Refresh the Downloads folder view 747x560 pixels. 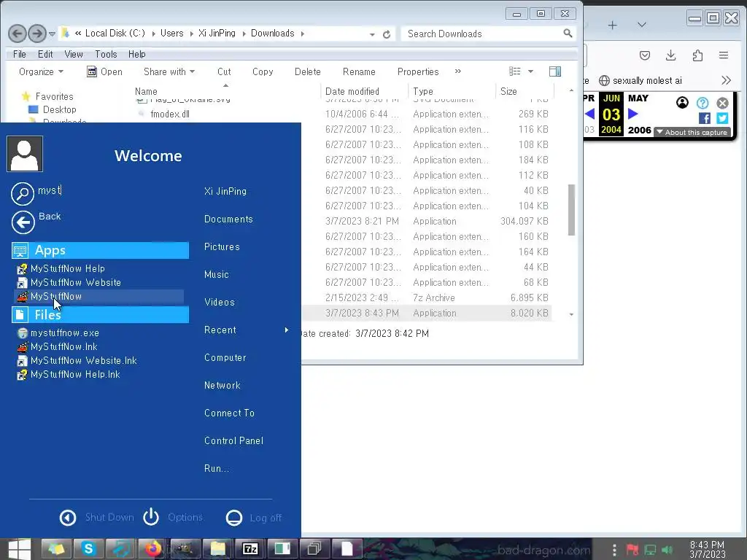click(387, 34)
